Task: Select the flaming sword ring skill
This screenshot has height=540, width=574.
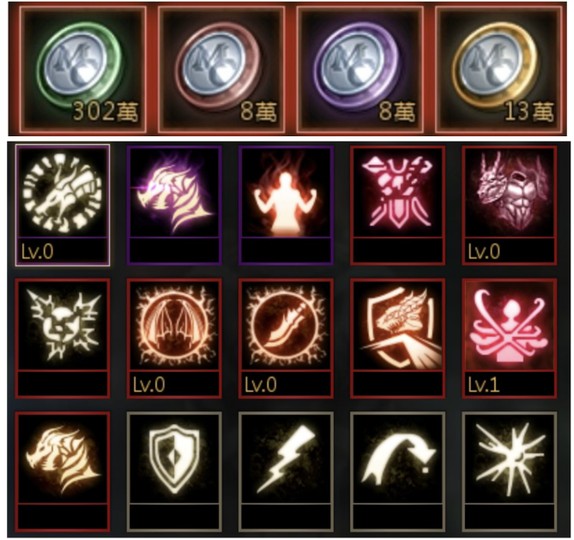Action: 286,338
